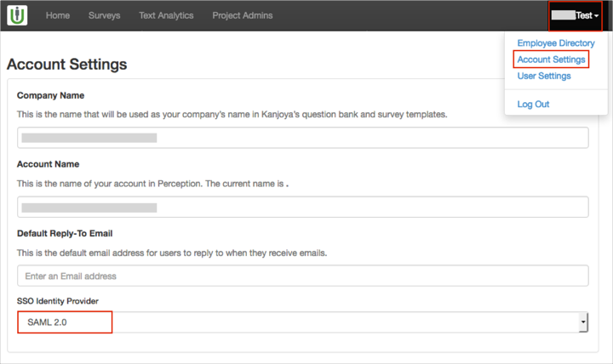Open Text Analytics in navbar

pos(166,15)
